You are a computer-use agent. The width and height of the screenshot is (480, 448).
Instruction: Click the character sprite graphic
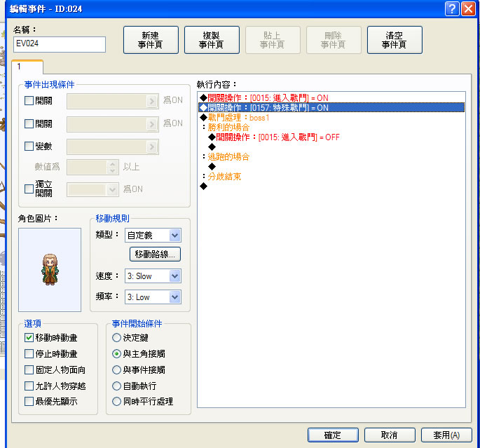point(50,269)
